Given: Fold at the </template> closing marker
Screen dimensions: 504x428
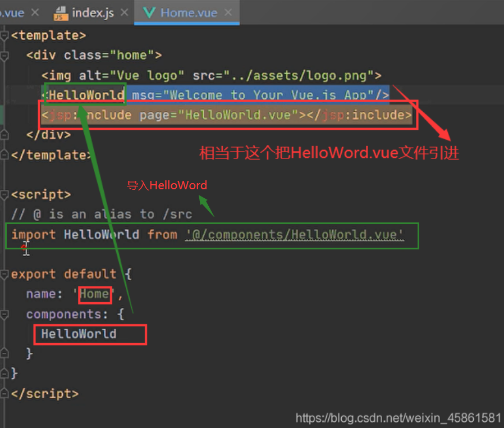Looking at the screenshot, I should tap(4, 155).
